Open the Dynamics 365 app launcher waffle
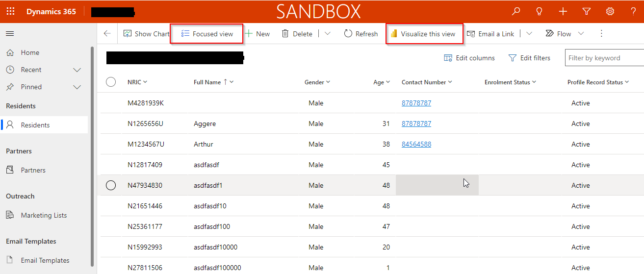The height and width of the screenshot is (274, 644). coord(10,11)
